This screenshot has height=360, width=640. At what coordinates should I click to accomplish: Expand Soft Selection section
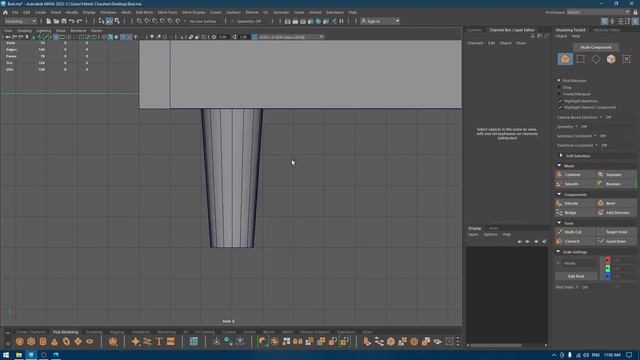coord(561,156)
